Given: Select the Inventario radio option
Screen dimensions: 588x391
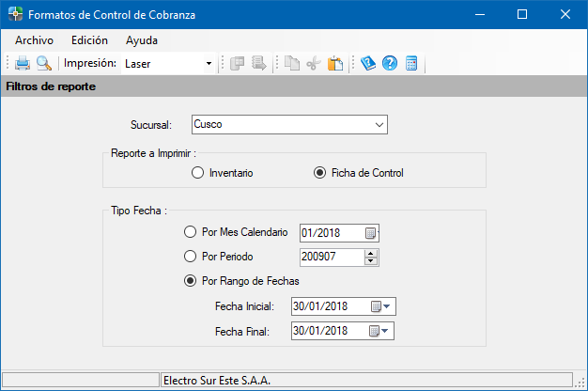Looking at the screenshot, I should [222, 173].
